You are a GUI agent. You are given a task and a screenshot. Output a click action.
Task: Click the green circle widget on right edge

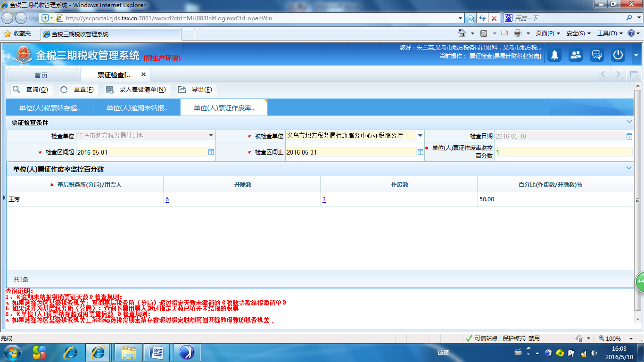tap(640, 281)
